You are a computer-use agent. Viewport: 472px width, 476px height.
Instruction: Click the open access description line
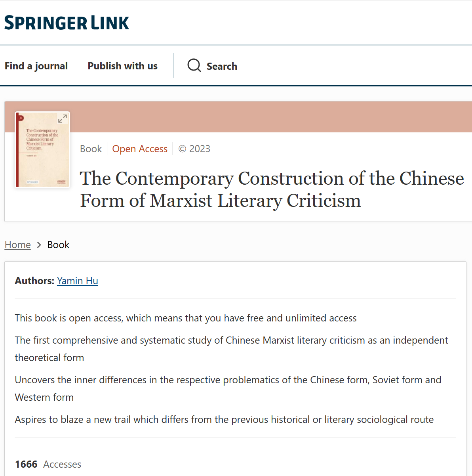tap(186, 318)
